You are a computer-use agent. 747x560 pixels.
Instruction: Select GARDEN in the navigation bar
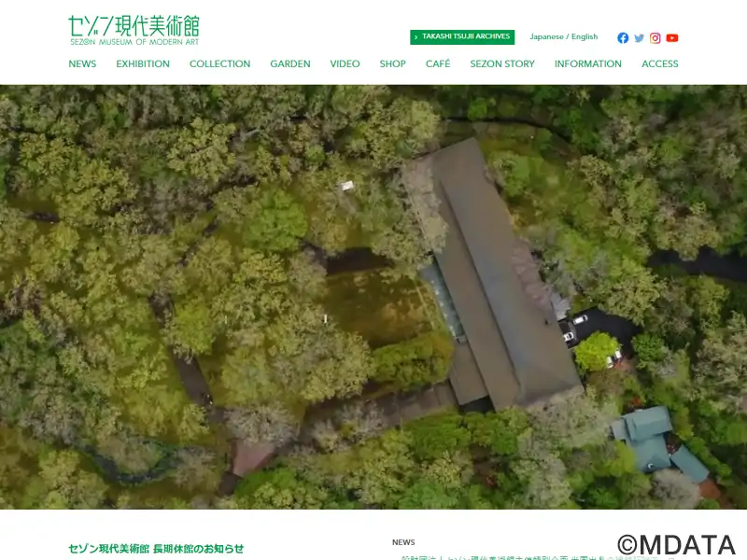tap(290, 63)
